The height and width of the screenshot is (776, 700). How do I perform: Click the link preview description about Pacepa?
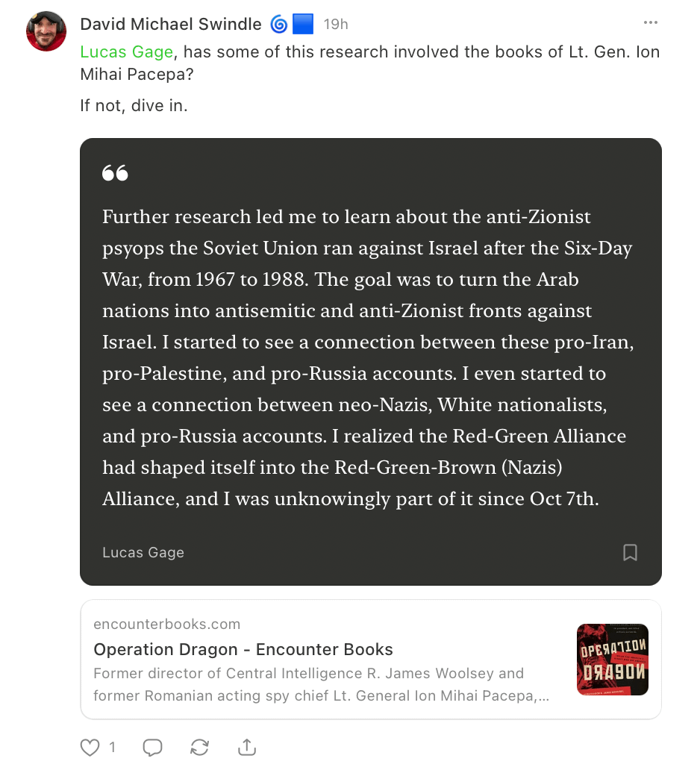[322, 684]
